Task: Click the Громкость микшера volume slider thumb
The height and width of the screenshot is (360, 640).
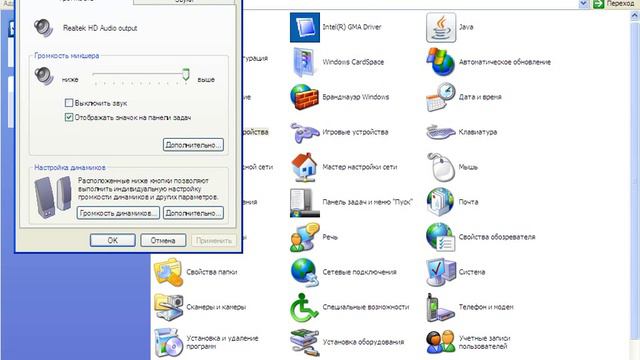Action: click(186, 74)
